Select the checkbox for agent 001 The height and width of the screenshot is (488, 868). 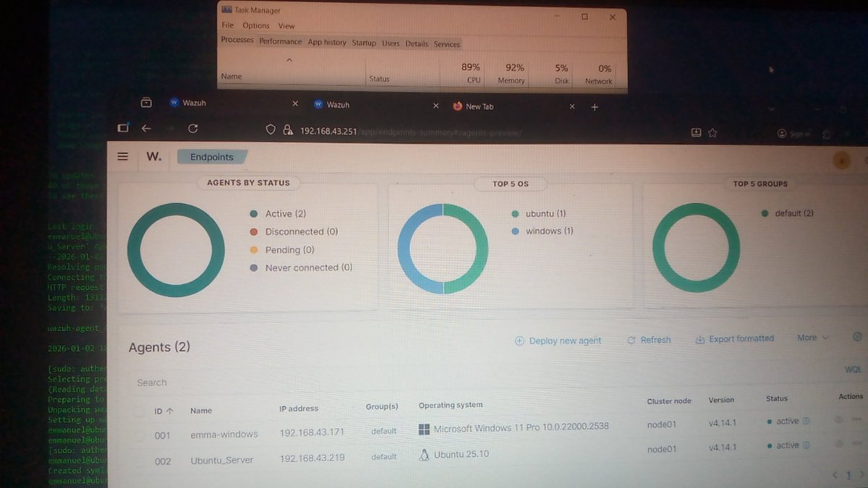point(139,435)
